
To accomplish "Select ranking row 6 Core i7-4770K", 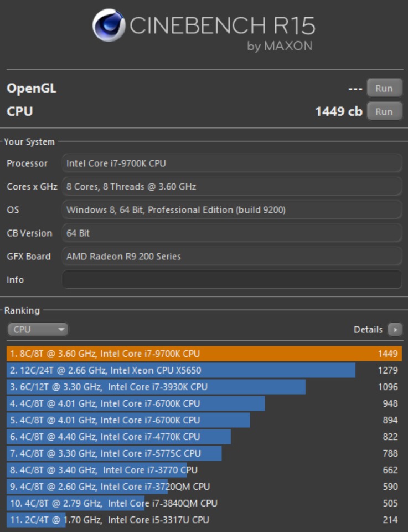I will click(x=204, y=437).
